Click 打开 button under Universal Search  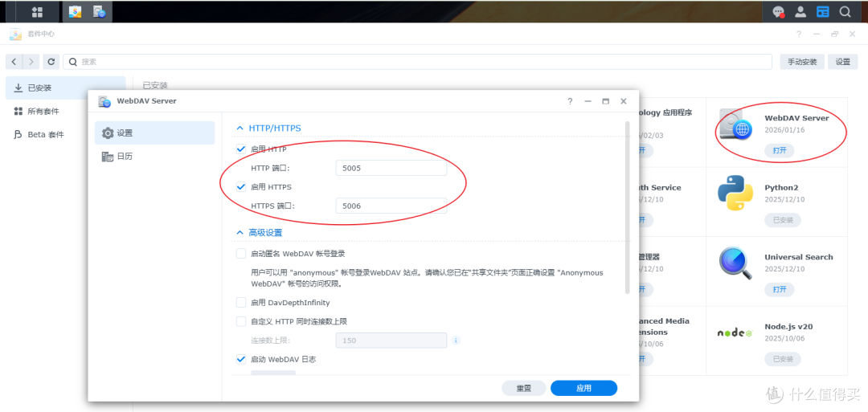tap(780, 289)
